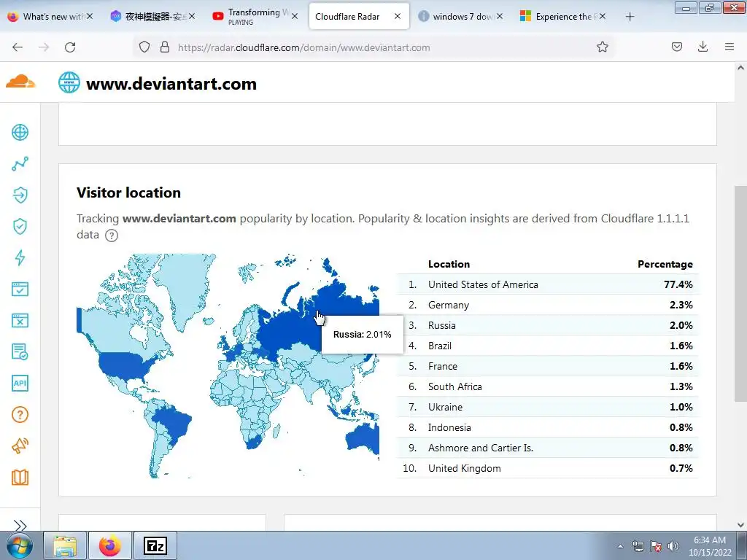
Task: Click the 77.4% percentage value
Action: click(678, 284)
